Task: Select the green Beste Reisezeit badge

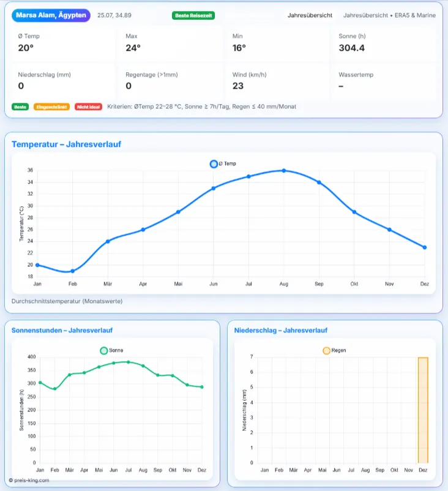Action: (x=193, y=15)
